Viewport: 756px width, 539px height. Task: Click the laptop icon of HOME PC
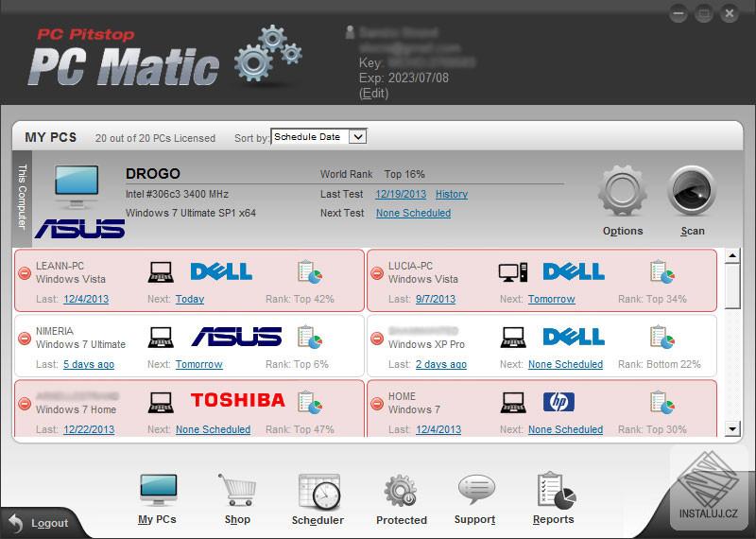(x=513, y=403)
